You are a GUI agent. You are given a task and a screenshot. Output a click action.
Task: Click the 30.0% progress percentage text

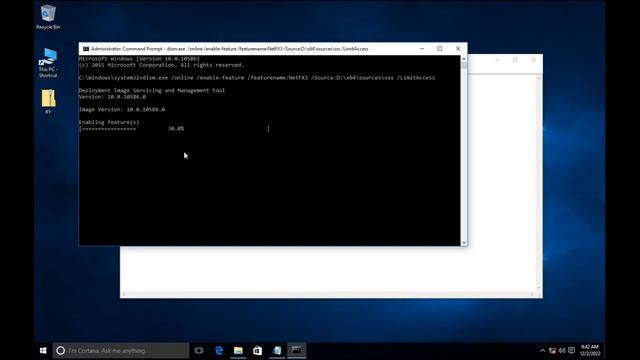point(176,129)
